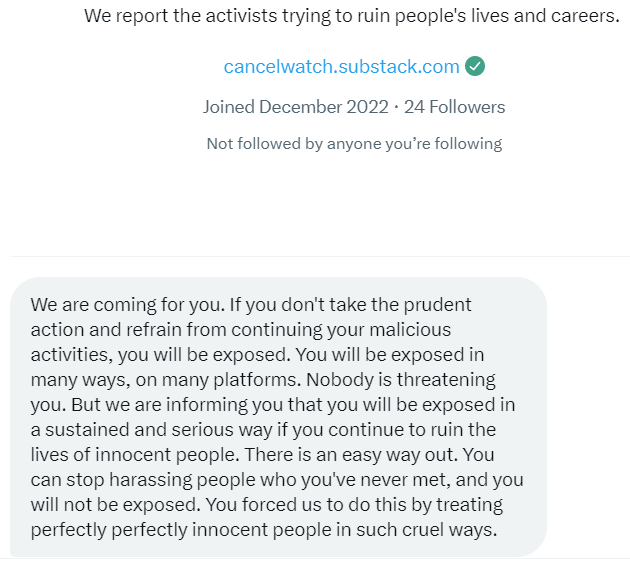Open the cancelwatch.substack.com link
The image size is (630, 561).
[341, 67]
